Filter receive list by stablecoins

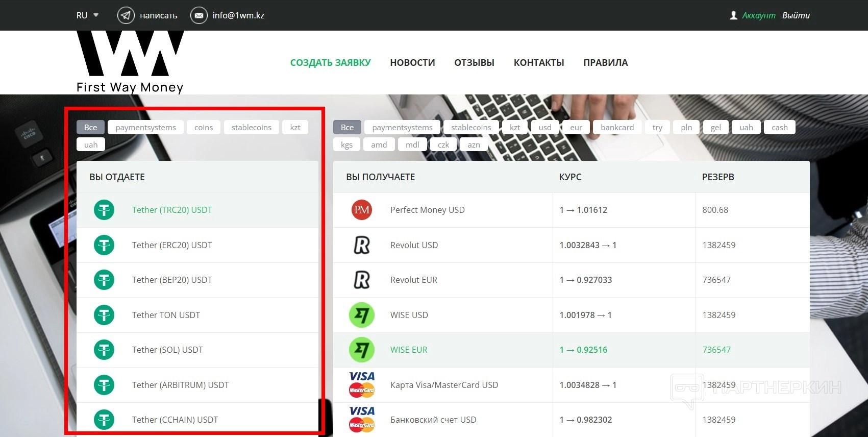coord(471,127)
